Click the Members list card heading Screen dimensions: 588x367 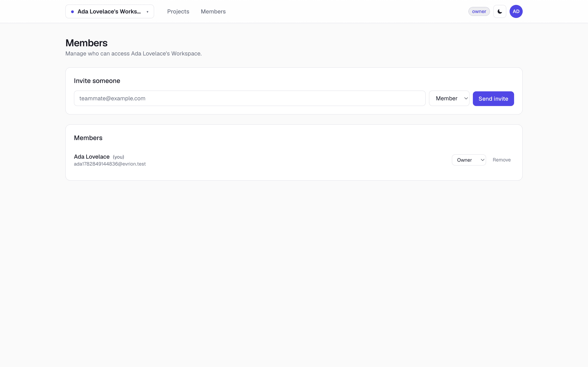[x=88, y=138]
